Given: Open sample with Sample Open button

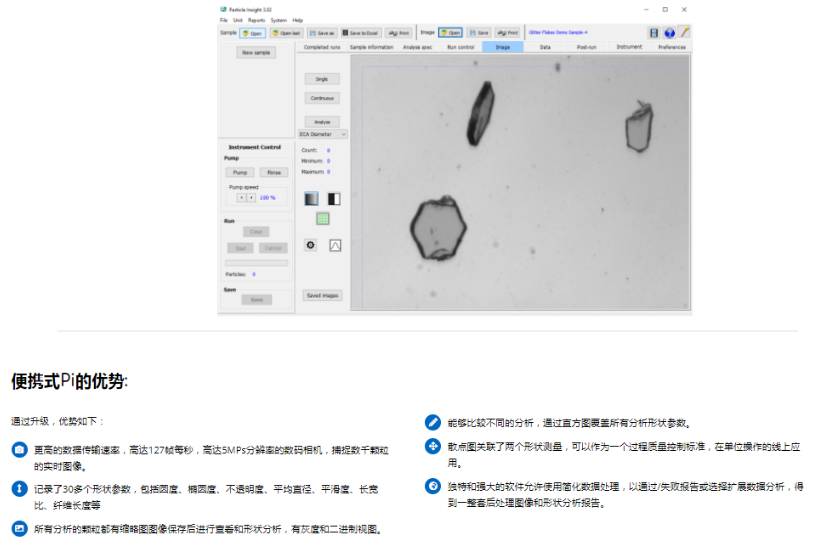Looking at the screenshot, I should 252,33.
